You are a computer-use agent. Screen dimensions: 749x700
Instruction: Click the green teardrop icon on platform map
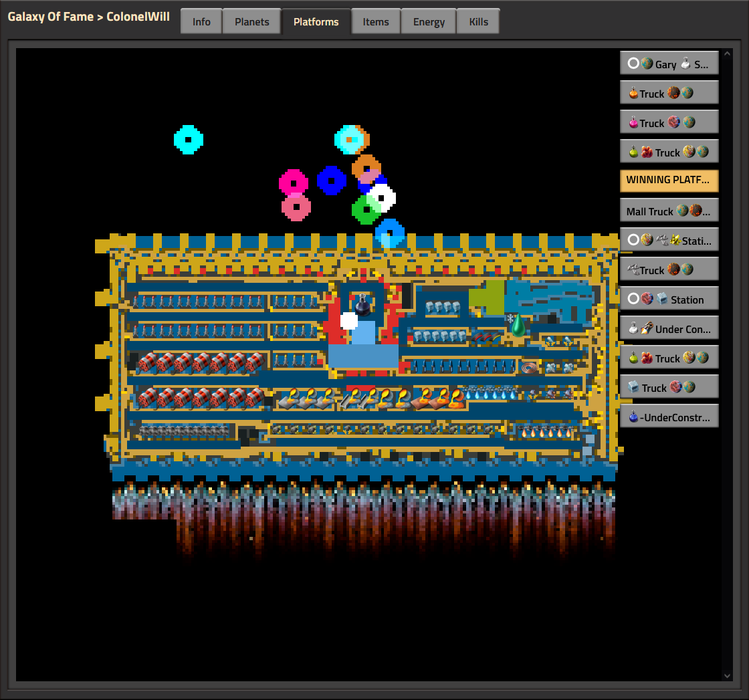(x=518, y=326)
